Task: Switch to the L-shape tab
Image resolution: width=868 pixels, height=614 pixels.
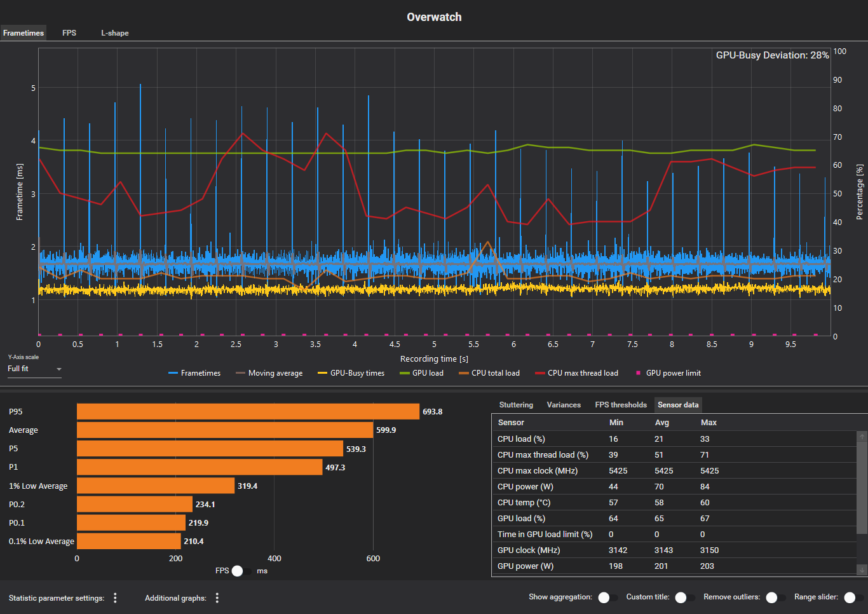Action: tap(114, 33)
